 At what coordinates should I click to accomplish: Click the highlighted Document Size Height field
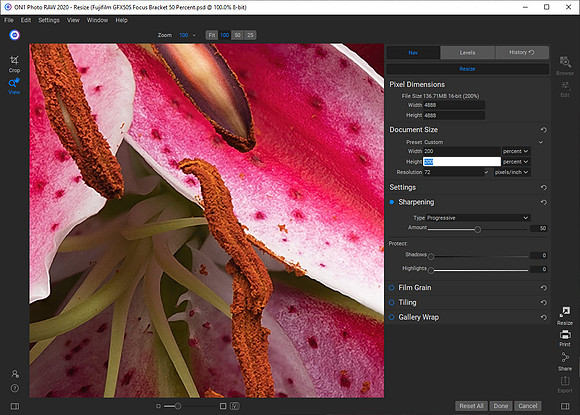(x=462, y=162)
